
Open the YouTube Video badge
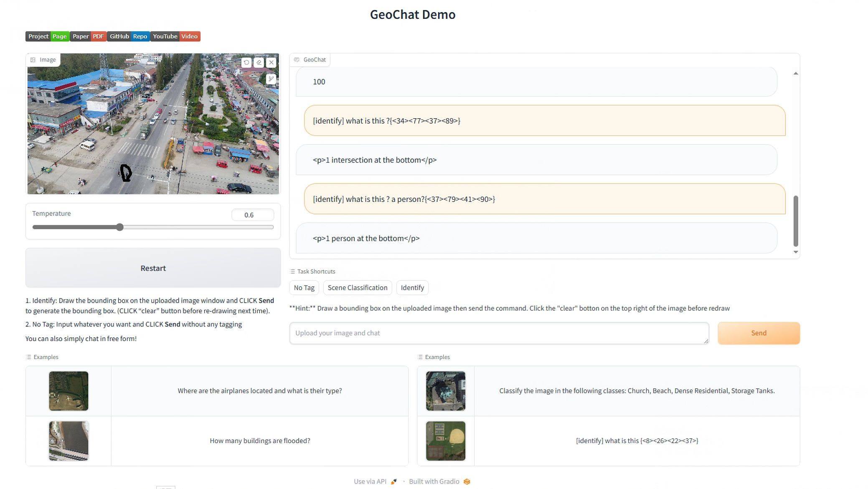pos(175,36)
